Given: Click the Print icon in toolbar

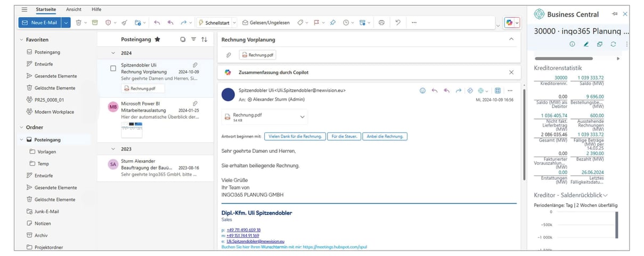Looking at the screenshot, I should (381, 22).
